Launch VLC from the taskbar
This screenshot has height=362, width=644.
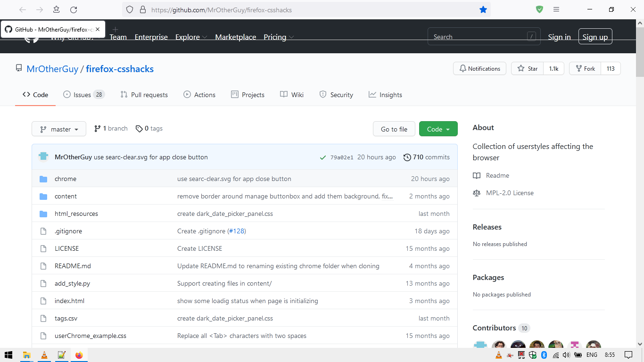pos(44,355)
